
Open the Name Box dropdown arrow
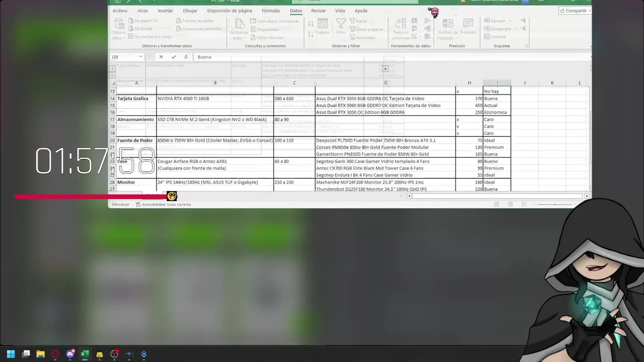[x=141, y=57]
